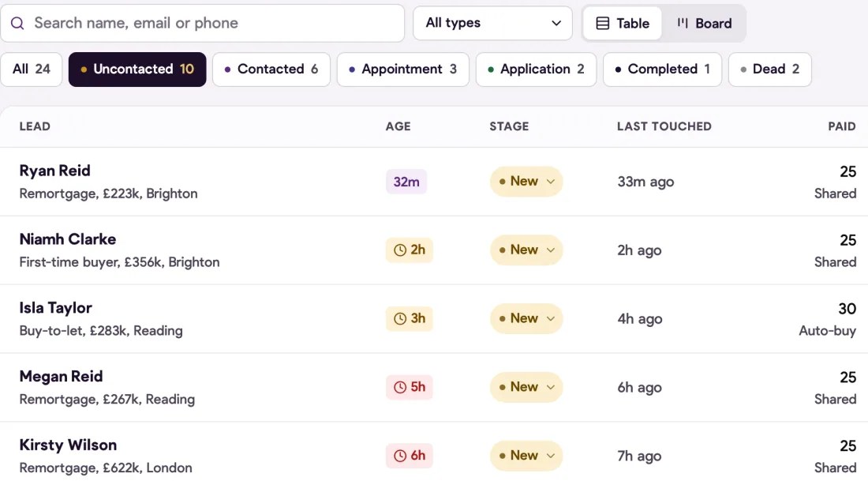Select the Appointment 3 filter tab

403,70
